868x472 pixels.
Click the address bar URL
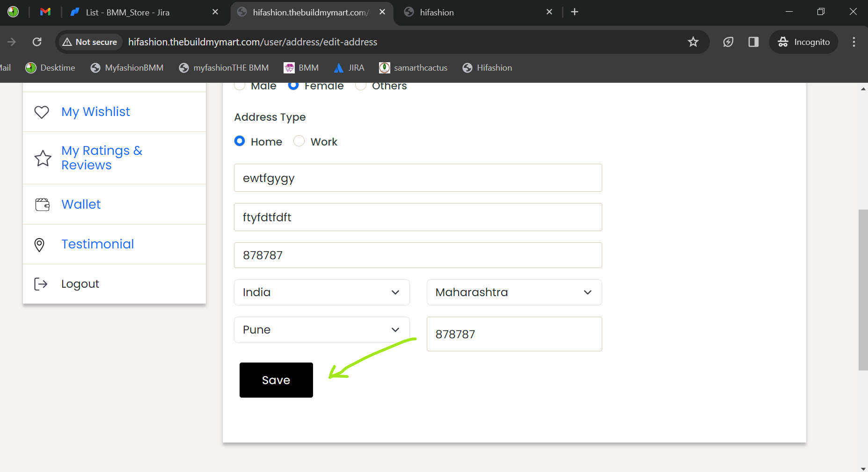tap(253, 42)
